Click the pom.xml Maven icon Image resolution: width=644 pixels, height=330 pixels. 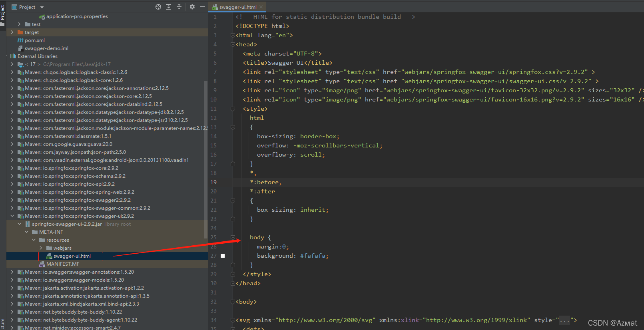pyautogui.click(x=20, y=40)
